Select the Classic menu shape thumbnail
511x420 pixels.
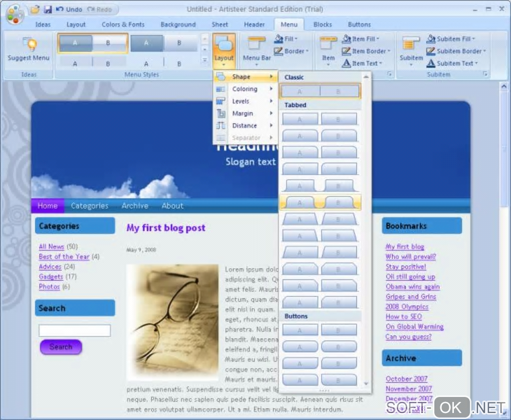click(320, 92)
